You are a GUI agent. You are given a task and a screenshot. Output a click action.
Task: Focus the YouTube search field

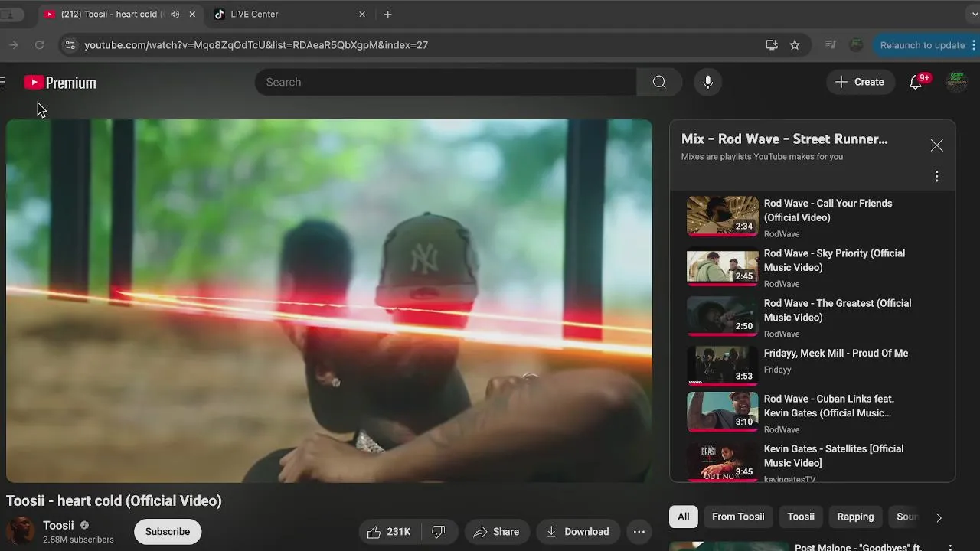(x=446, y=82)
